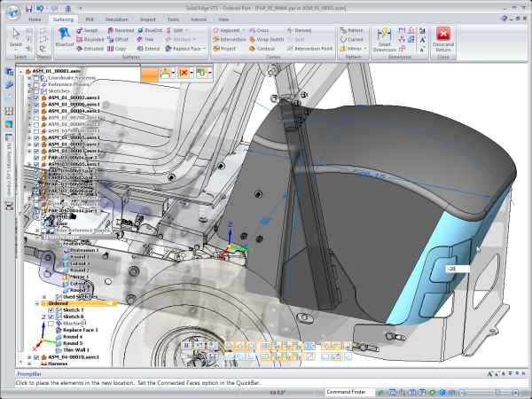Open the Keypoint curve dropdown

coord(242,29)
